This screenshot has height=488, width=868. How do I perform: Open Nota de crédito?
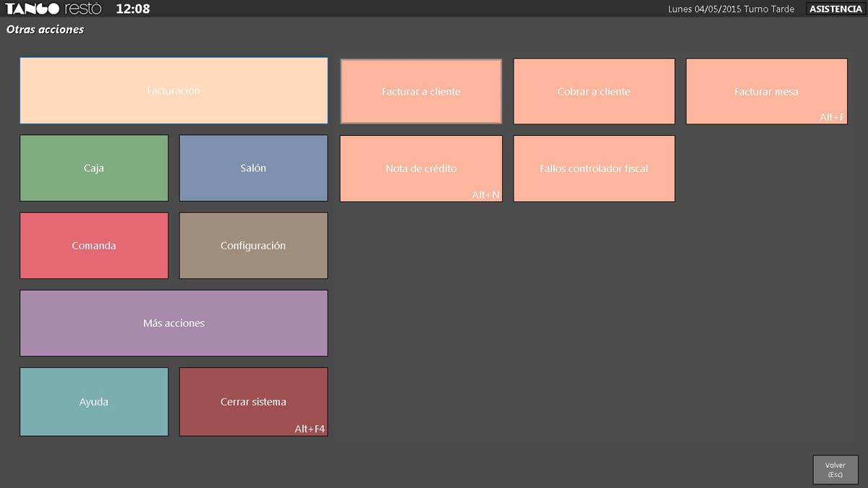coord(421,168)
